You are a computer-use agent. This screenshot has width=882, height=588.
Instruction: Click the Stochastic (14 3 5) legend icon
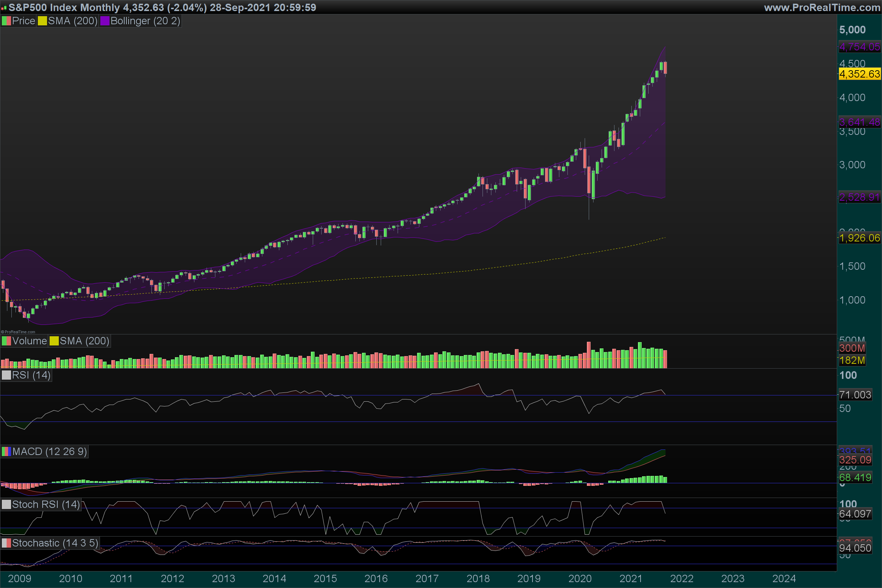coord(6,543)
